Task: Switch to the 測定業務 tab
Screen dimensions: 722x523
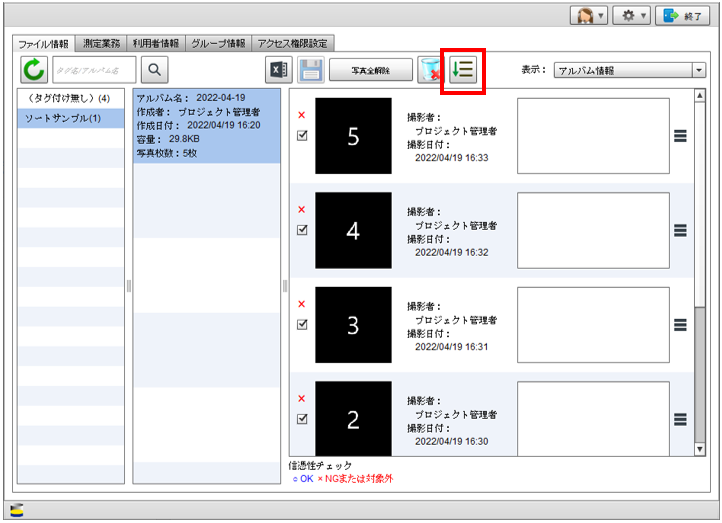Action: click(x=103, y=43)
